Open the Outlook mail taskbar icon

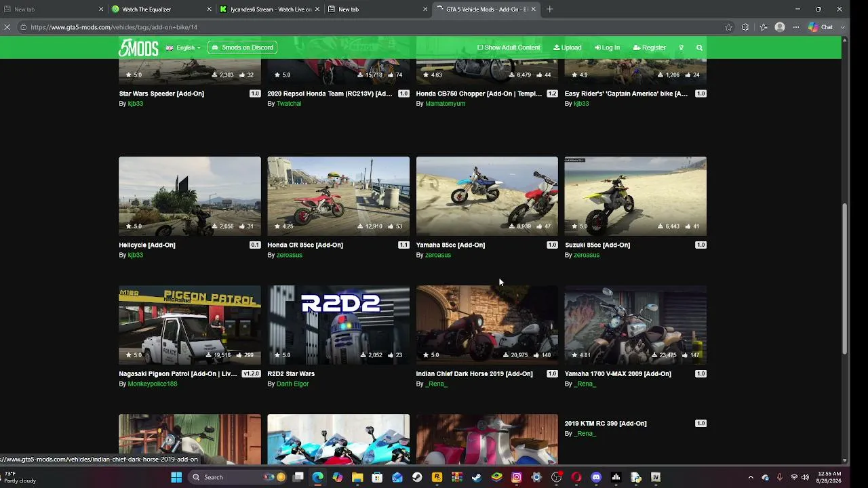[x=397, y=477]
